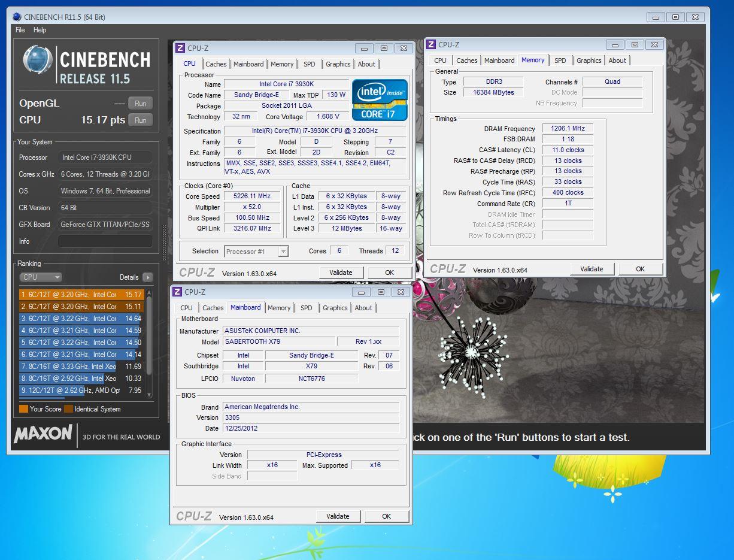
Task: Open the File menu in Cinebench
Action: tap(20, 30)
